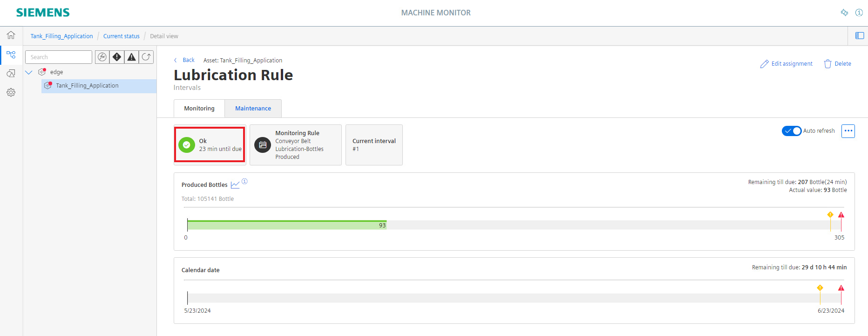Switch to the Maintenance tab
The image size is (868, 336).
tap(253, 108)
